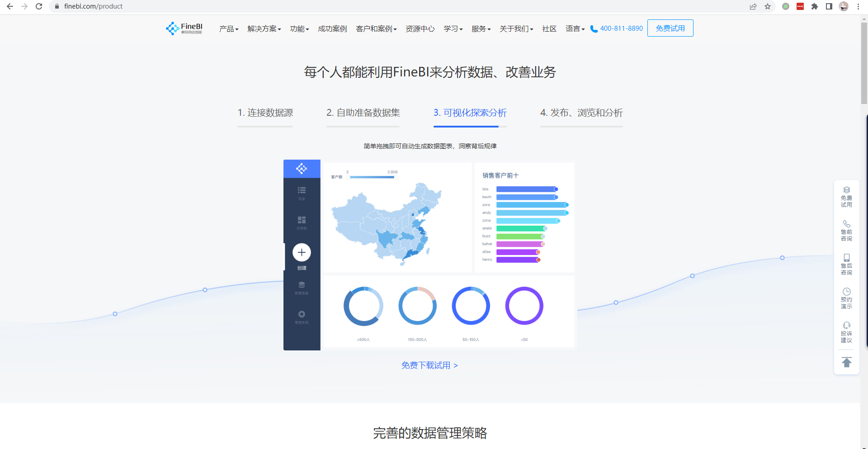Click the browser forward arrow
The height and width of the screenshot is (449, 868).
click(x=24, y=6)
